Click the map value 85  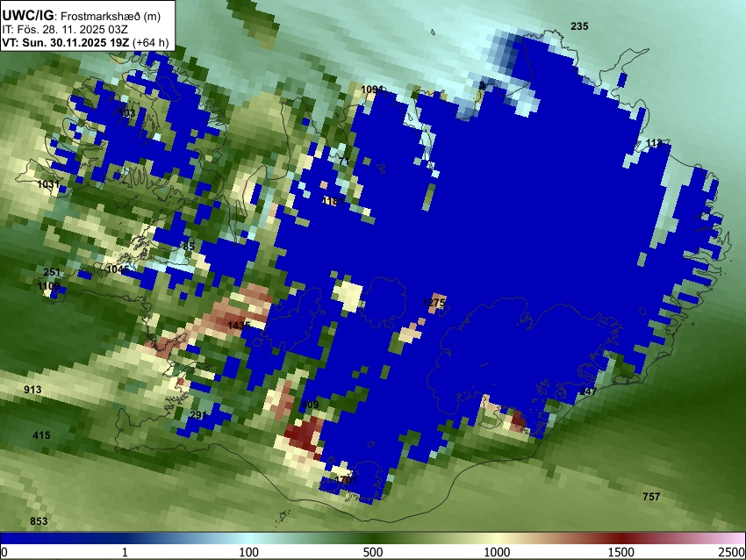pos(189,247)
